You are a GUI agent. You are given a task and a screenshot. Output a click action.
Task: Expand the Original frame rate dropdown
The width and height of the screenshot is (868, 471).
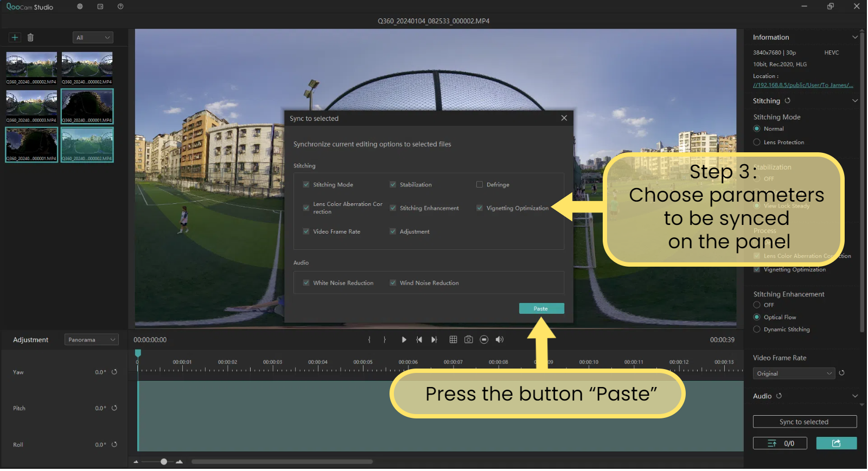(793, 373)
